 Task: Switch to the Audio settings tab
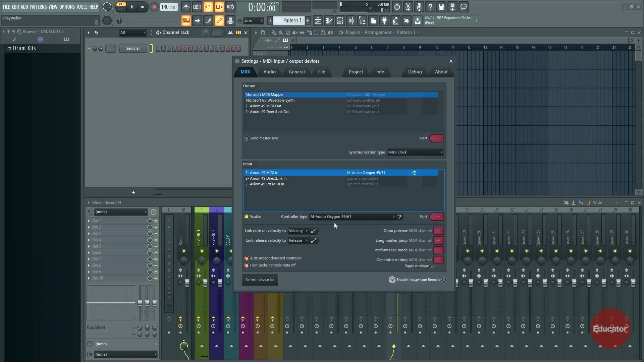pyautogui.click(x=269, y=72)
